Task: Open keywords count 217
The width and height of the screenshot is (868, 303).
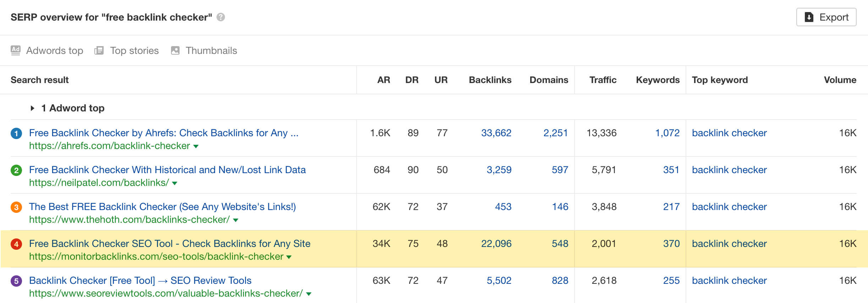Action: (x=671, y=206)
